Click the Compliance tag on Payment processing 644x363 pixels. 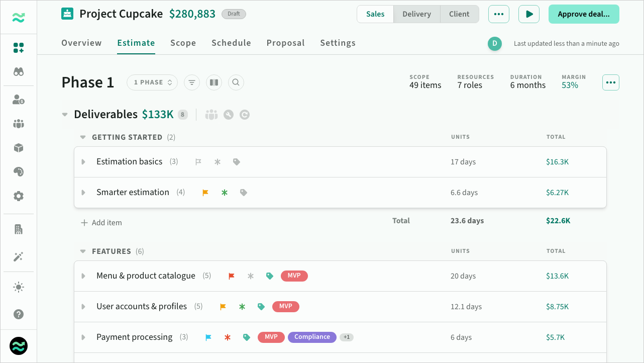pyautogui.click(x=312, y=337)
